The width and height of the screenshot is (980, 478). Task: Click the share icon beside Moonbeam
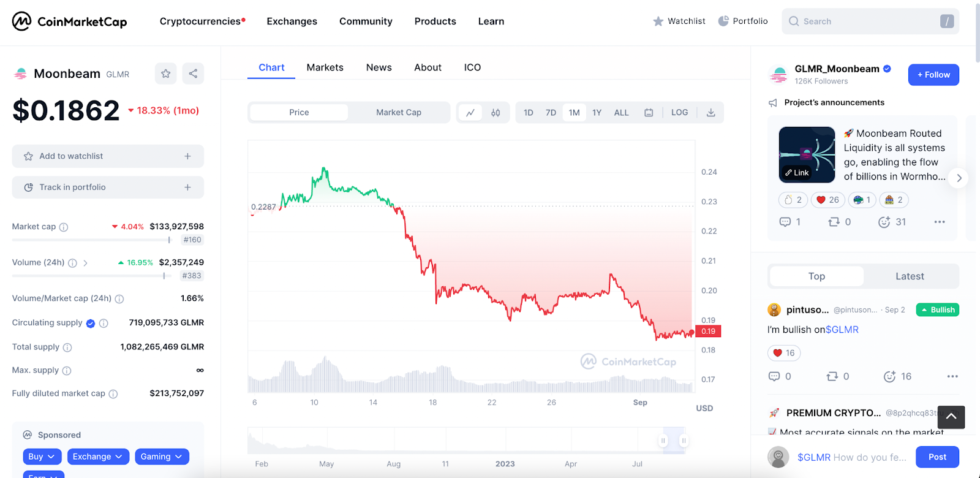(193, 74)
